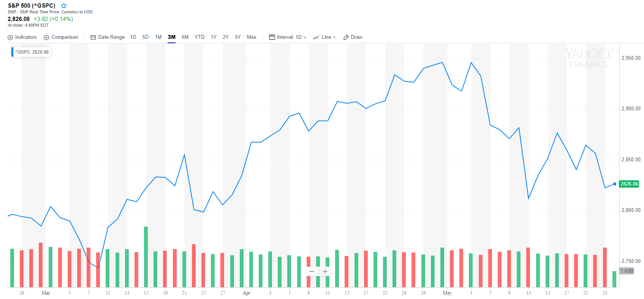Click the Interval chart icon
Image resolution: width=644 pixels, height=299 pixels.
click(272, 37)
